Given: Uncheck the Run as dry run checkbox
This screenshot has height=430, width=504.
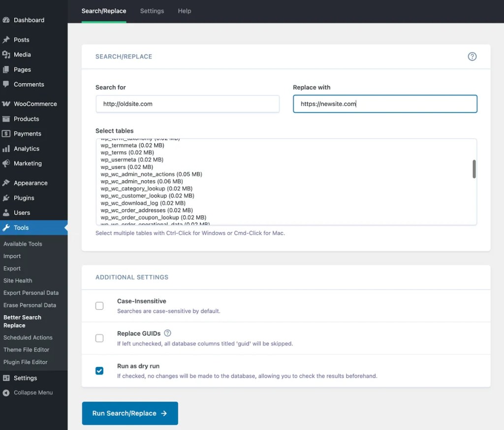Looking at the screenshot, I should (x=99, y=370).
